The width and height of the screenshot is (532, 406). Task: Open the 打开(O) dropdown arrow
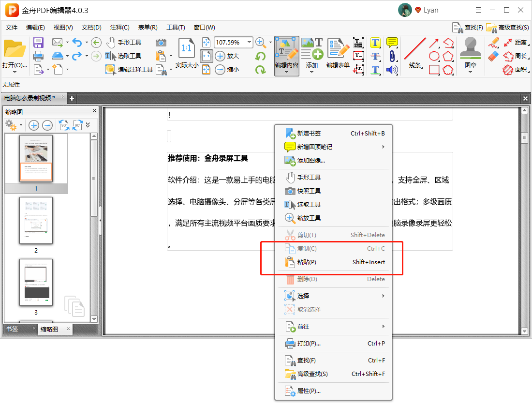tap(15, 72)
